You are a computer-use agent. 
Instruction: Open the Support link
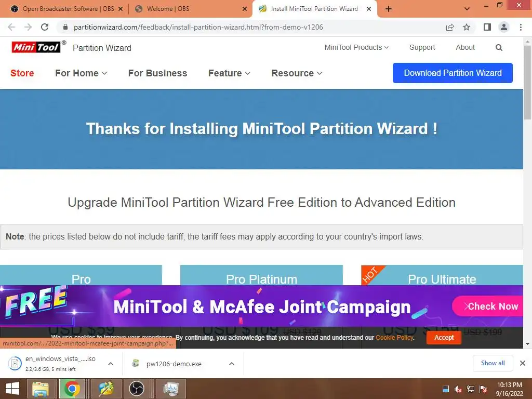422,47
